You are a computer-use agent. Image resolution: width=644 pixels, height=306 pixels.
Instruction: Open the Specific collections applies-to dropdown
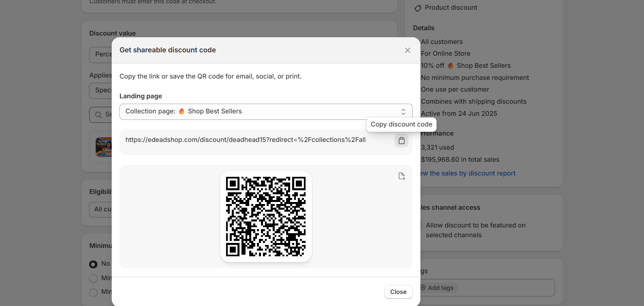tap(101, 91)
